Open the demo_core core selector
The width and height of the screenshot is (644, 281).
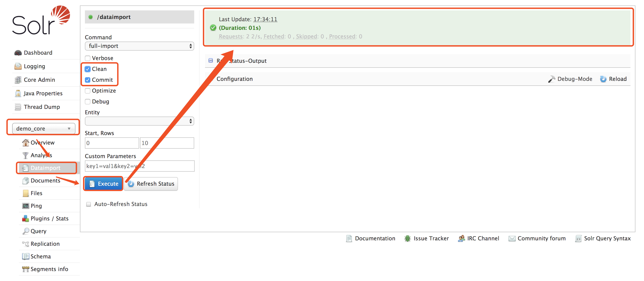44,129
